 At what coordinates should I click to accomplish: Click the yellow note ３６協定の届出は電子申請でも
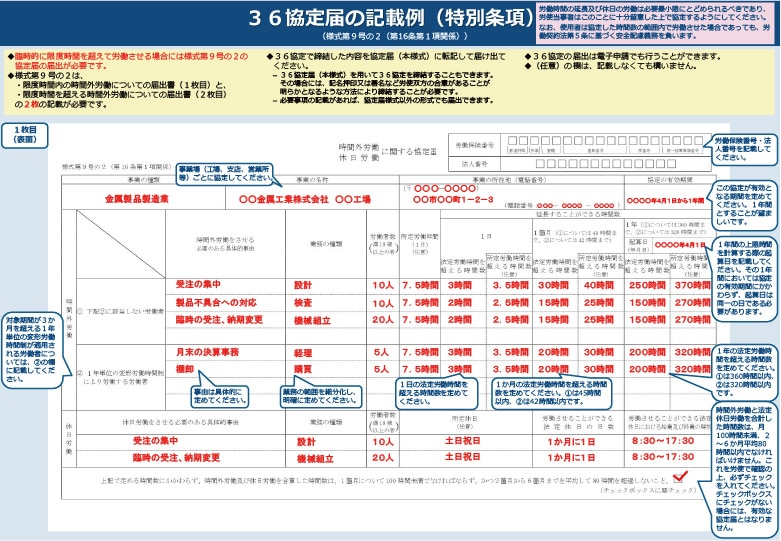tap(624, 56)
